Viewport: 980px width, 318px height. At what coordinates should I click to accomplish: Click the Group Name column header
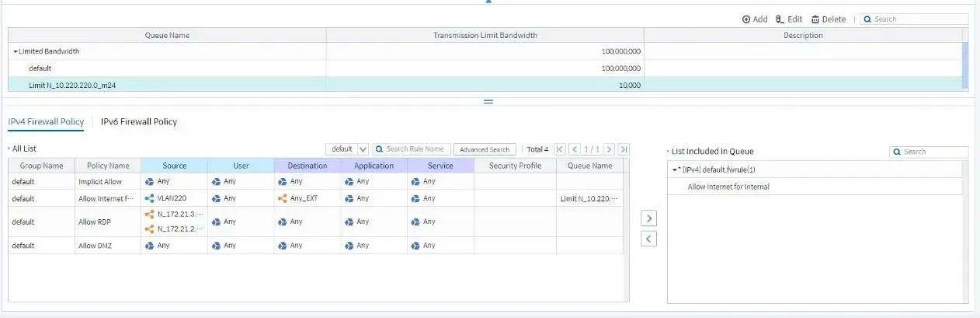click(41, 166)
